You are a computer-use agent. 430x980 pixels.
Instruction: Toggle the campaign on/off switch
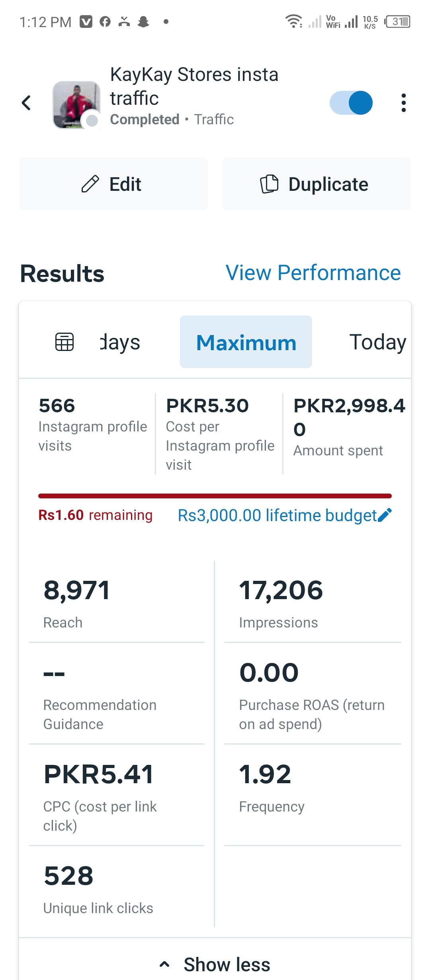point(351,103)
